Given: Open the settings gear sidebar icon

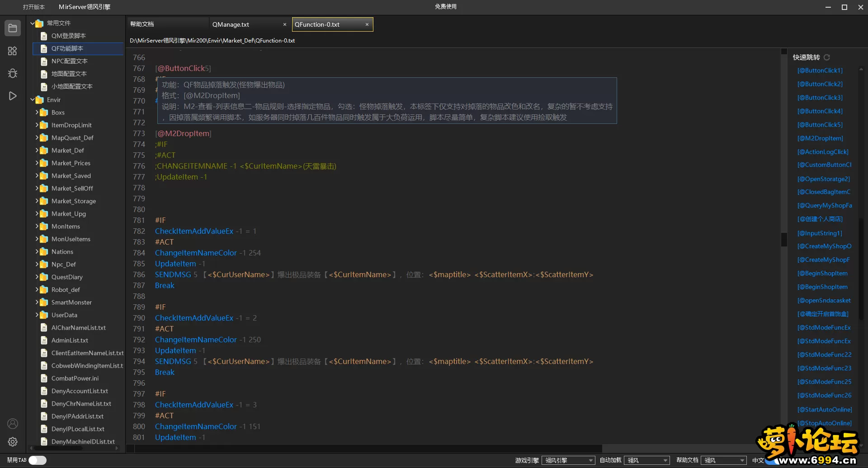Looking at the screenshot, I should click(x=13, y=442).
